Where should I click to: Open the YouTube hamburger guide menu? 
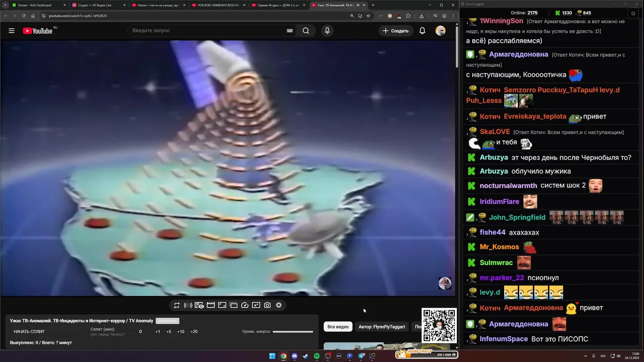point(12,31)
